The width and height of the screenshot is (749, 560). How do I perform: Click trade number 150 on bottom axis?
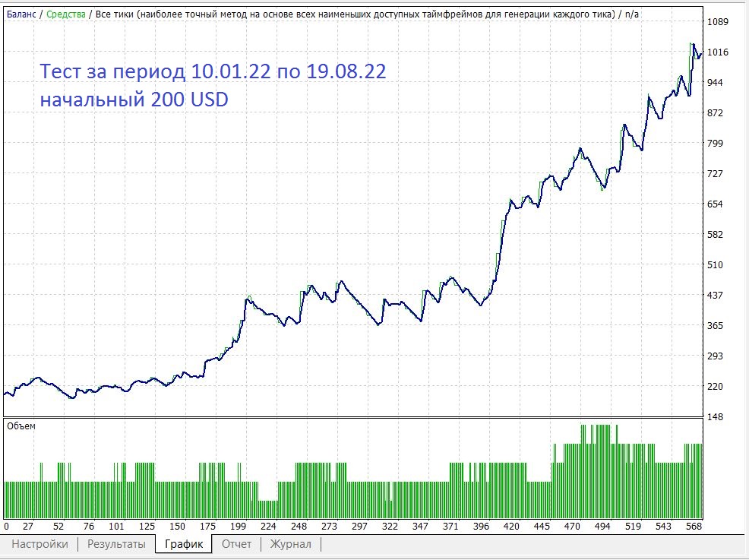pyautogui.click(x=177, y=526)
